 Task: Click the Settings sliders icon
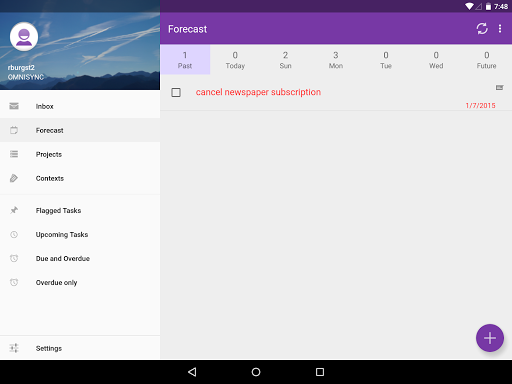14,348
